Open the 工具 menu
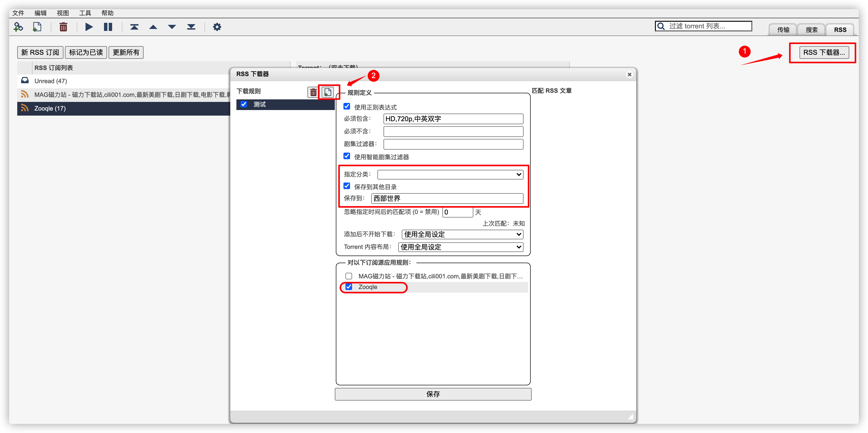 (x=85, y=13)
